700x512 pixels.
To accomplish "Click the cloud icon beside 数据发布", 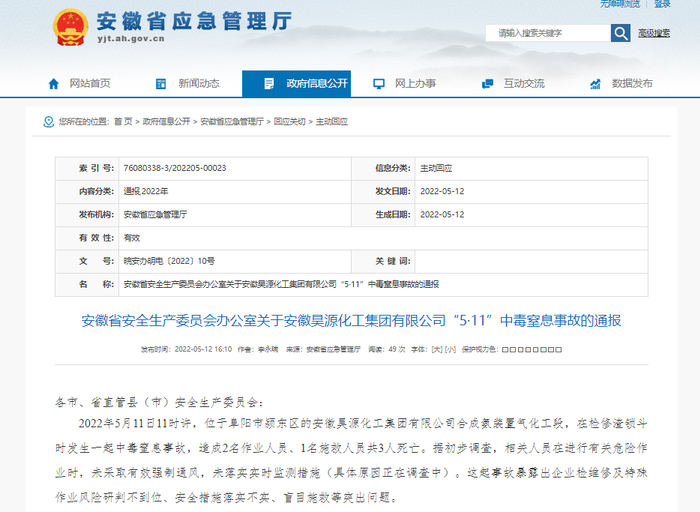I will (595, 83).
